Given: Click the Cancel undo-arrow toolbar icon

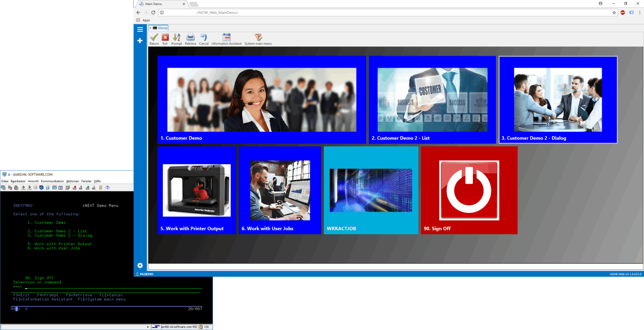Looking at the screenshot, I should point(204,38).
